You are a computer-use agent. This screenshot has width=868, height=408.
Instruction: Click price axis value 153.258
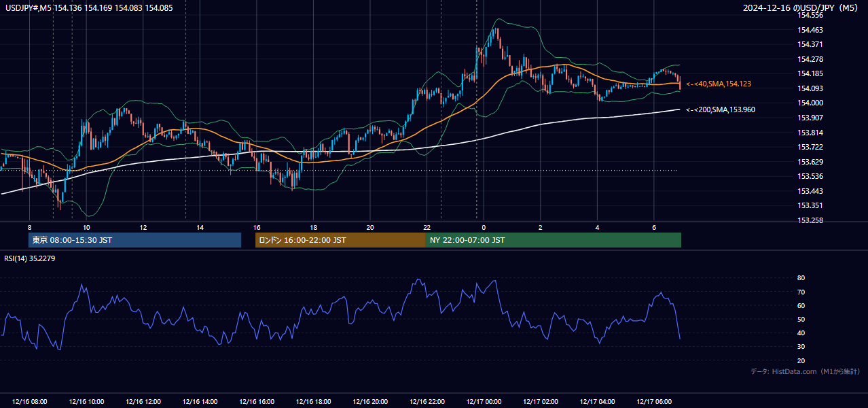pyautogui.click(x=811, y=220)
